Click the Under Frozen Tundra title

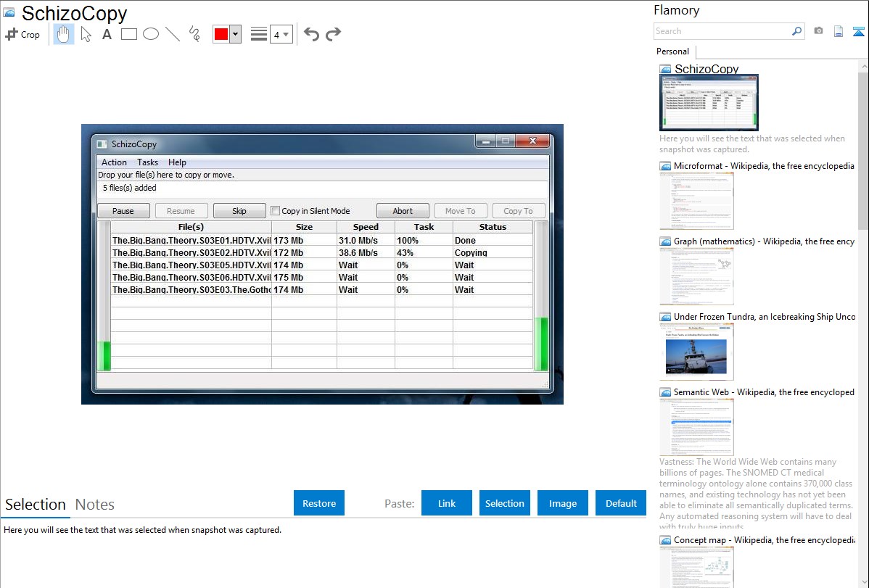(x=765, y=316)
